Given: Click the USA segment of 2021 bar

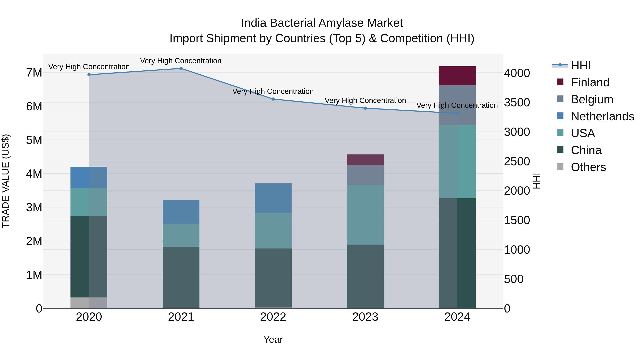Looking at the screenshot, I should coord(181,235).
